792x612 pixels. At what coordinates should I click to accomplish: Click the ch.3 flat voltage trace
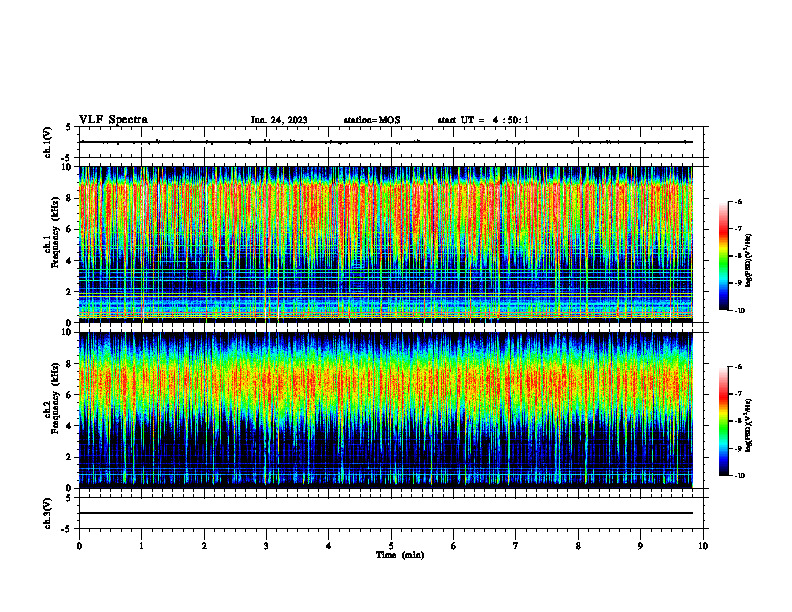pyautogui.click(x=386, y=513)
